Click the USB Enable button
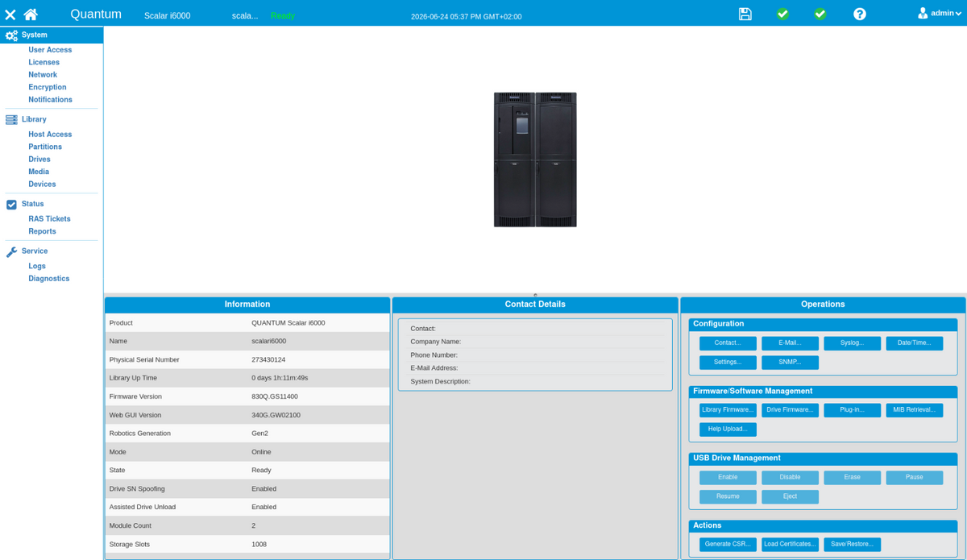Viewport: 967px width, 560px height. pyautogui.click(x=728, y=478)
